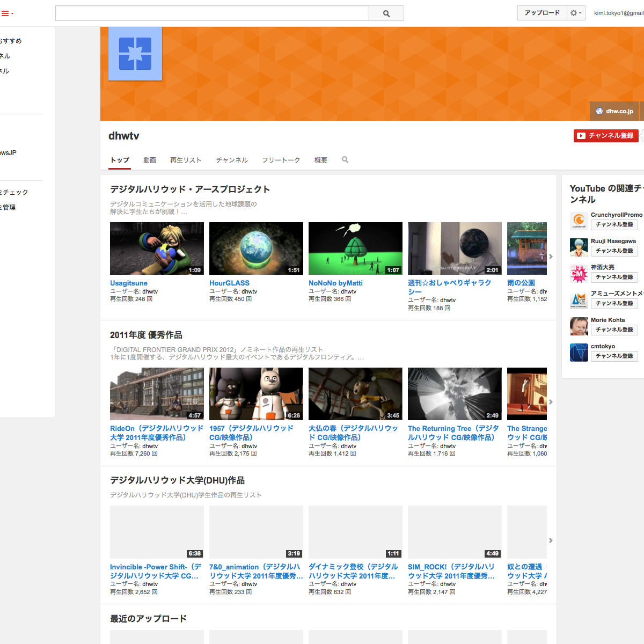
Task: Subscribe to Morie Kohta channel
Action: pos(614,330)
